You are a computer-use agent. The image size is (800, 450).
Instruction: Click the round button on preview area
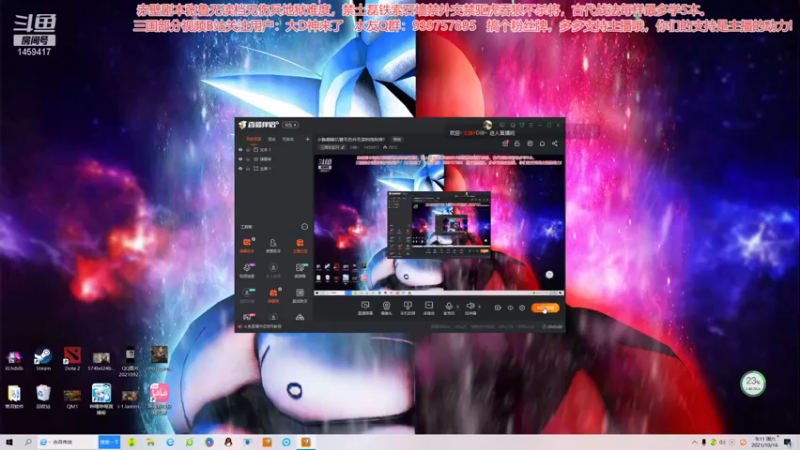[x=549, y=274]
